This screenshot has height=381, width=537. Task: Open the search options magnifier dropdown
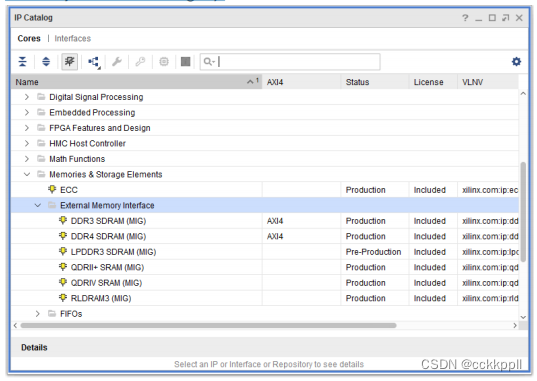209,62
